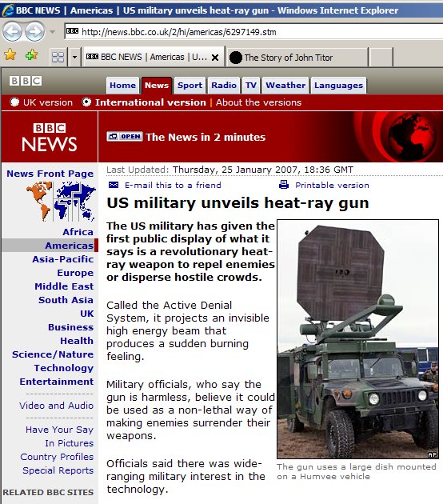
Task: Close the BBC NEWS tab
Action: click(215, 58)
